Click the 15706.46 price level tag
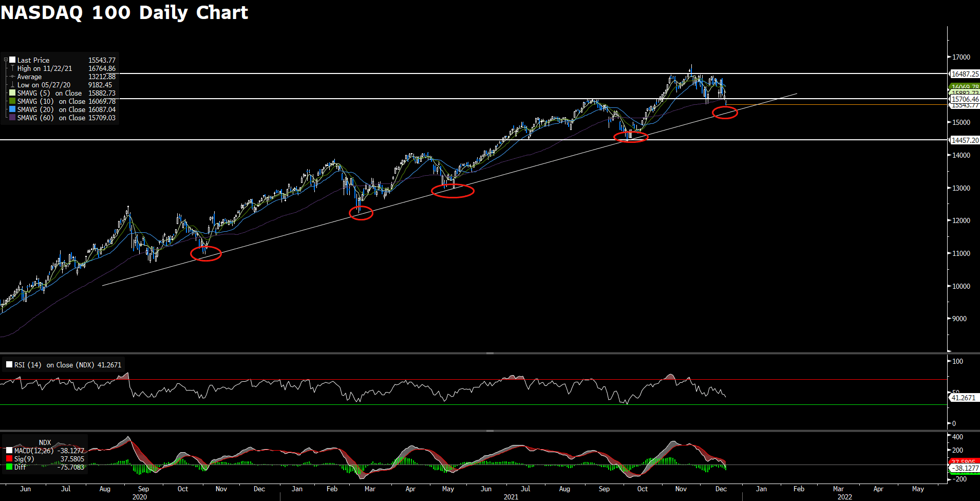Viewport: 980px width, 501px height. tap(965, 99)
